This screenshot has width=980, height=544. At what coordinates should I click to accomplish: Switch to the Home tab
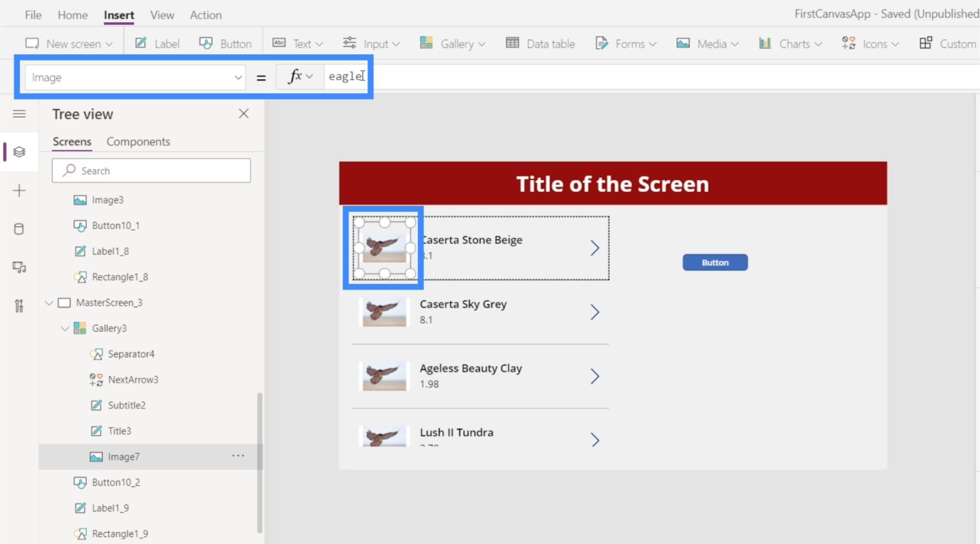tap(72, 15)
